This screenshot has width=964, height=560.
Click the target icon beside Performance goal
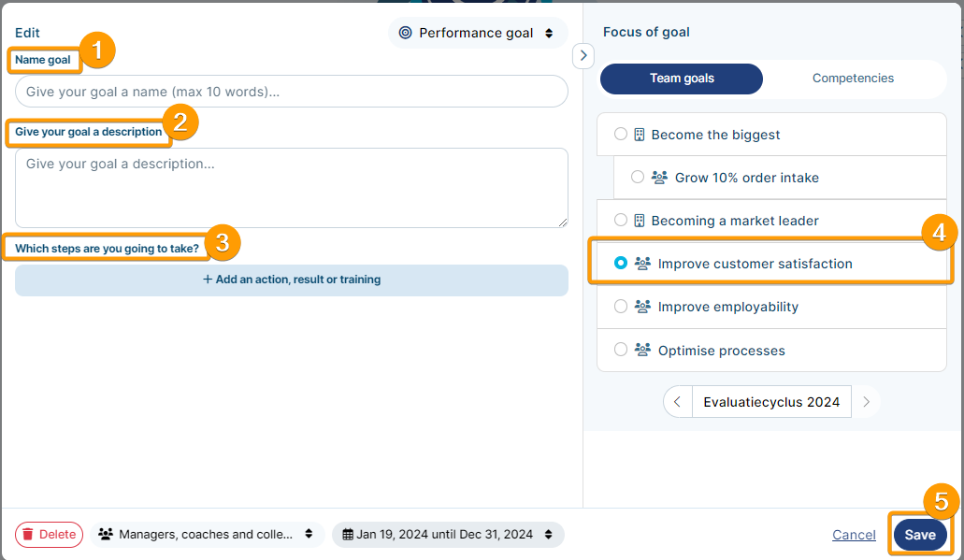tap(405, 33)
